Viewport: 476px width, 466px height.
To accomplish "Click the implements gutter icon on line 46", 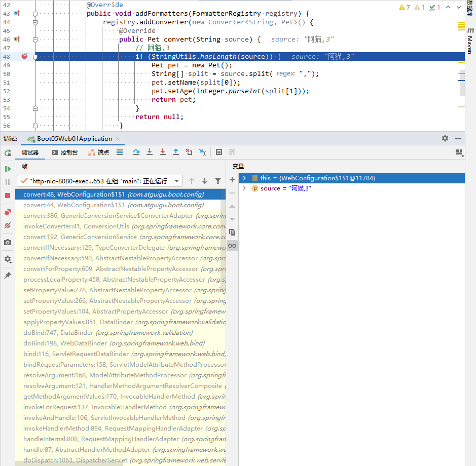I will [x=17, y=39].
